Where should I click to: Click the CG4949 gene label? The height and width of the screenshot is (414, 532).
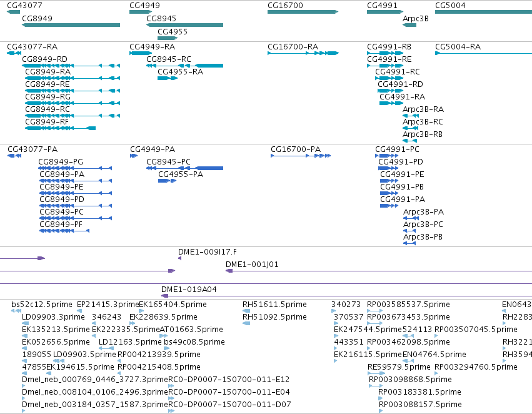144,6
